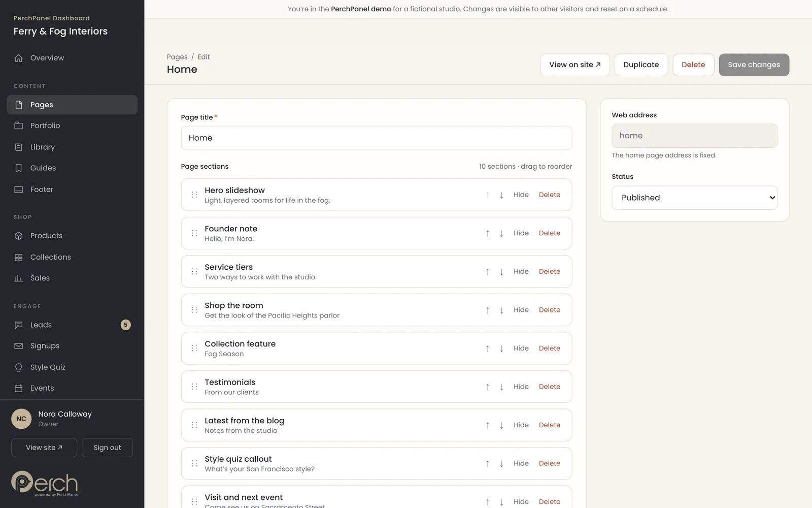Grab the Service tiers drag handle

click(x=194, y=272)
